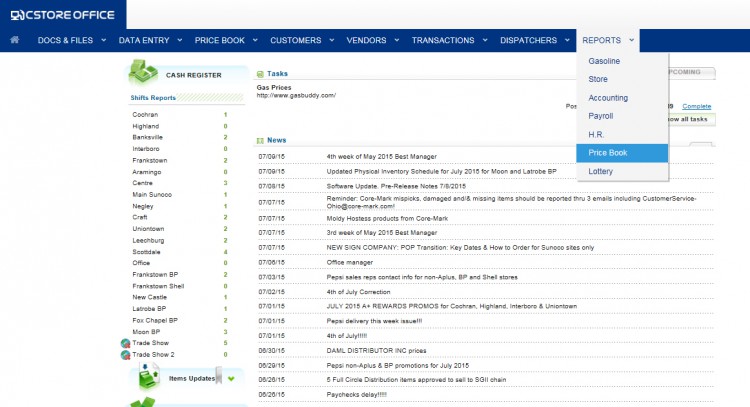Open the CUSTOMERS menu
The width and height of the screenshot is (750, 407).
[296, 40]
